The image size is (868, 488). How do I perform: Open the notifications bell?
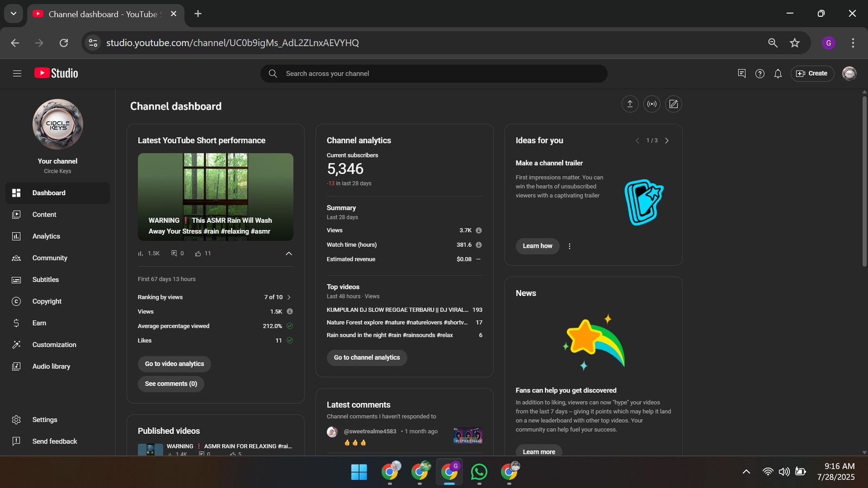tap(778, 73)
